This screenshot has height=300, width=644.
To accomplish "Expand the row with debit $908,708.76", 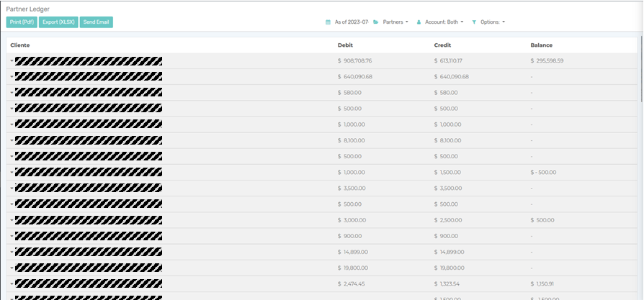I will click(x=12, y=61).
